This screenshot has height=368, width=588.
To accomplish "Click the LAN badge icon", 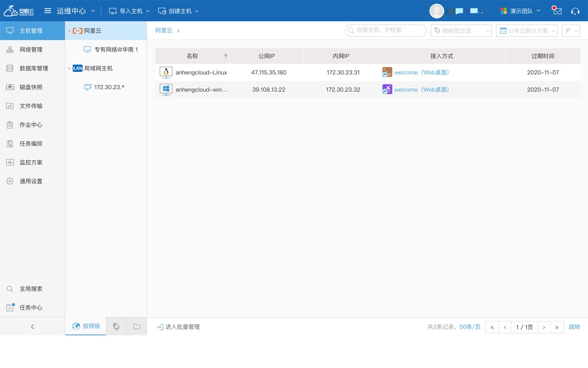I will click(x=78, y=68).
